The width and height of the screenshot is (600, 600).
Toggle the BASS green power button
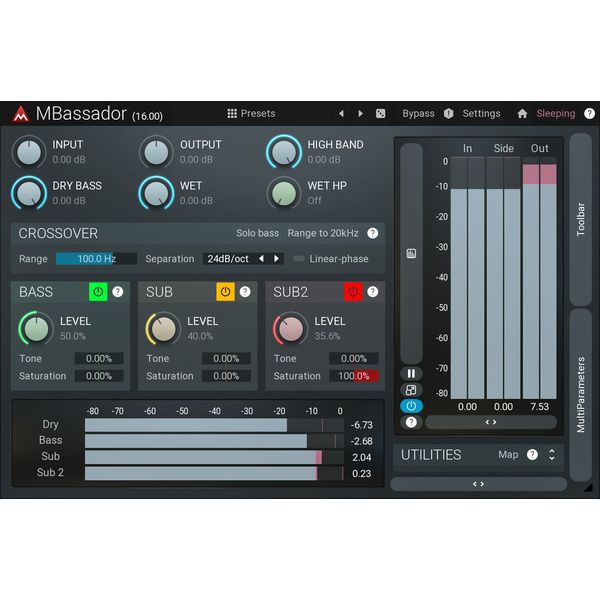[98, 292]
